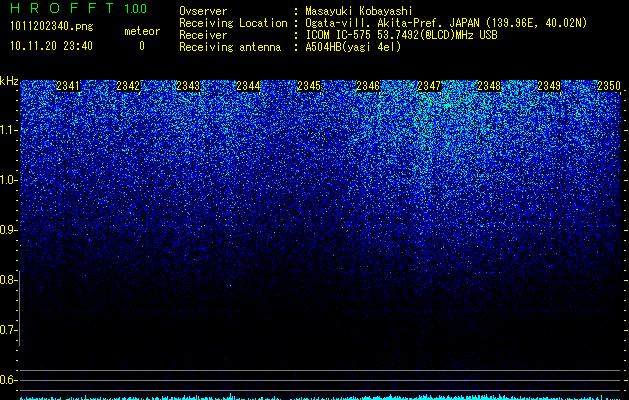Click the Receiving antenna label
This screenshot has width=629, height=400.
230,47
